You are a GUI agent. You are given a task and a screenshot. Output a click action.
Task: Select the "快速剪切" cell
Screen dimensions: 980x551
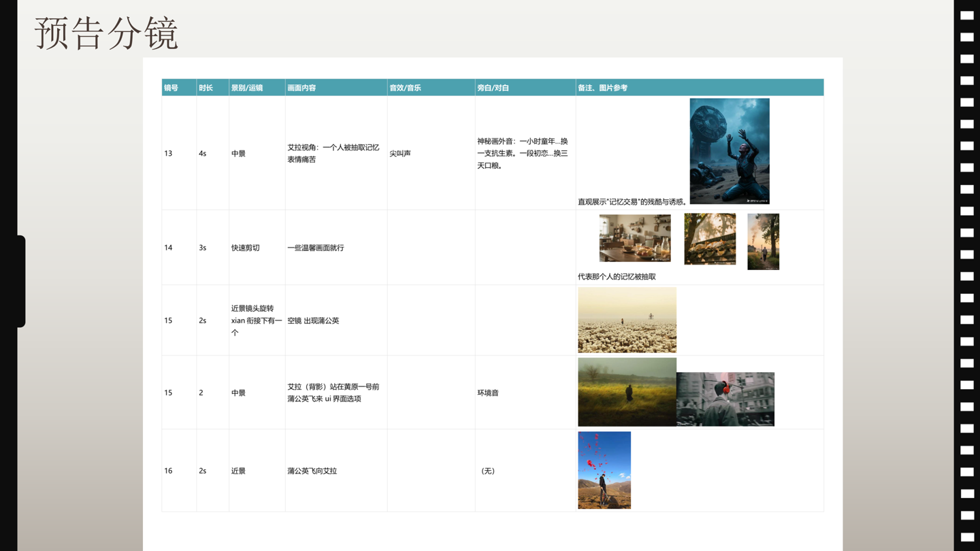click(x=257, y=248)
